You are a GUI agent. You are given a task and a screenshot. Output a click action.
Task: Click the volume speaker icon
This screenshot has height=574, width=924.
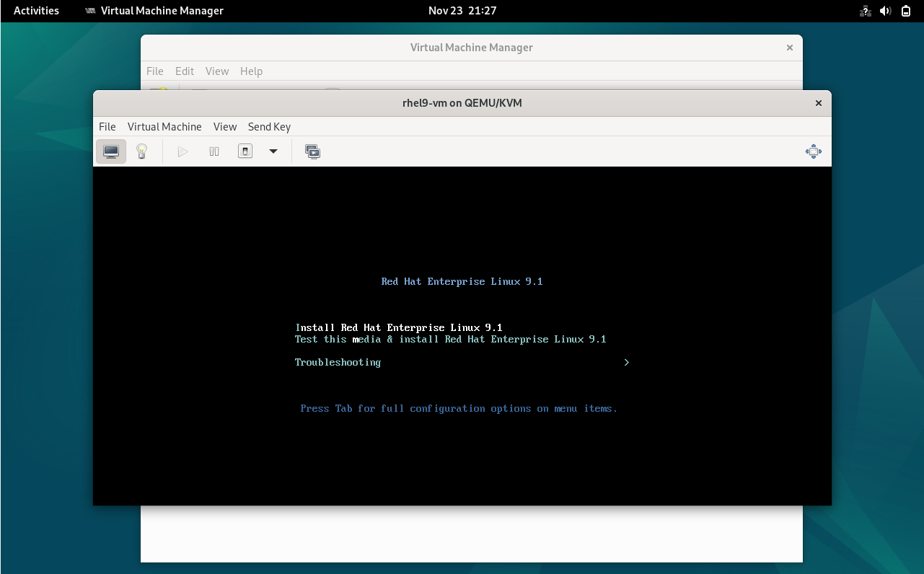tap(886, 11)
